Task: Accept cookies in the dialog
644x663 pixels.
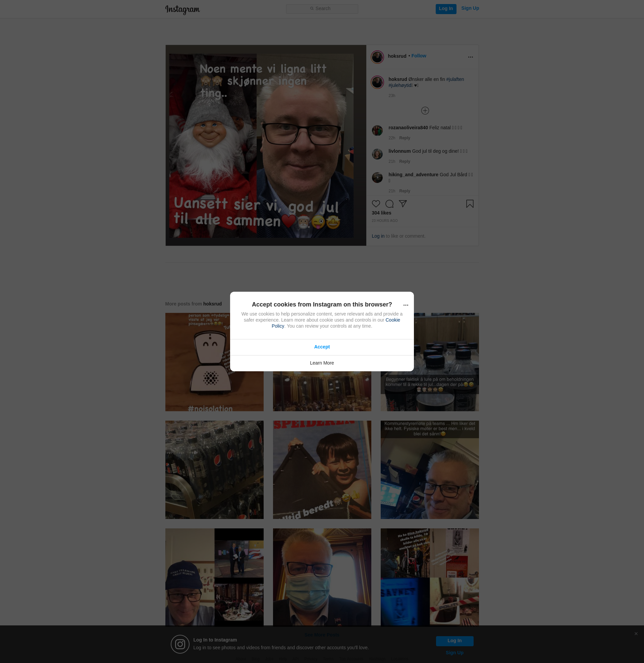Action: click(x=322, y=347)
